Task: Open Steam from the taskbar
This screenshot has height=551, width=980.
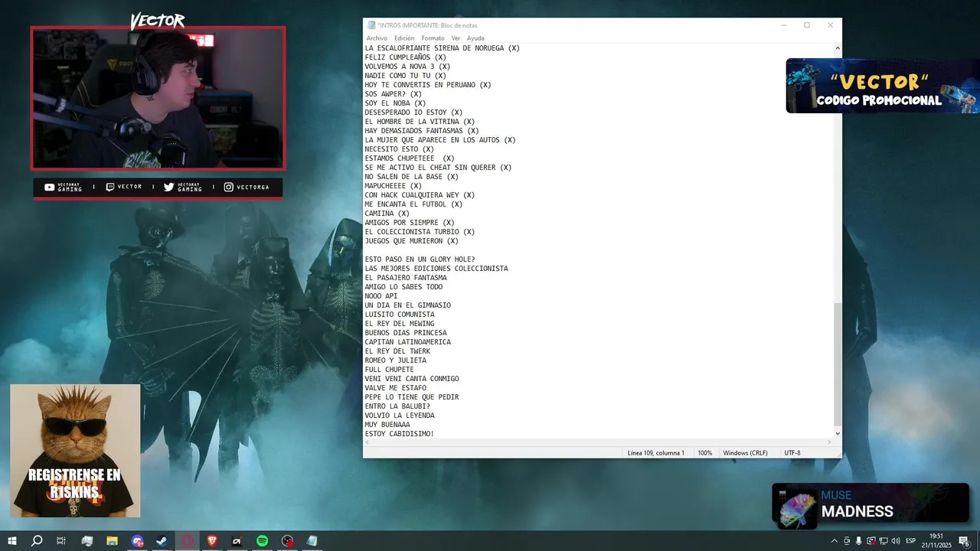Action: [x=162, y=541]
